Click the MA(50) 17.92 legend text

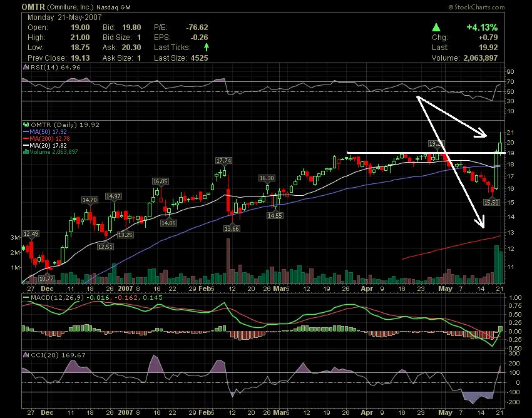48,131
